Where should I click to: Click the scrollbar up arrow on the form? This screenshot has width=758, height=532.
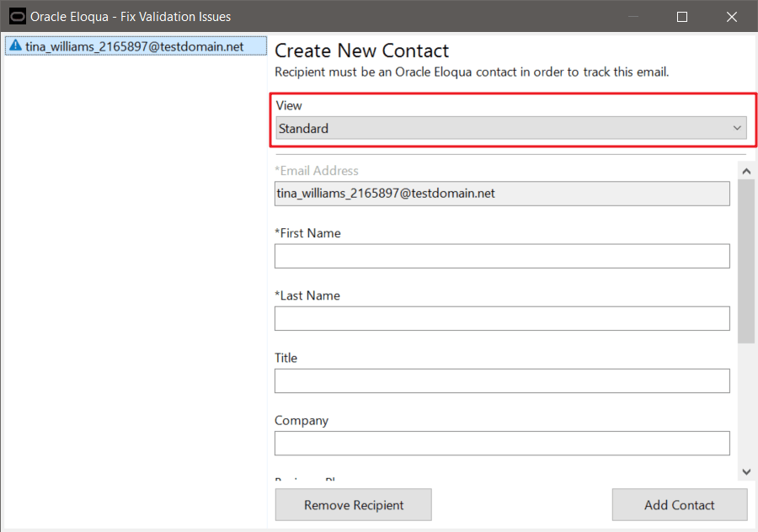coord(746,169)
